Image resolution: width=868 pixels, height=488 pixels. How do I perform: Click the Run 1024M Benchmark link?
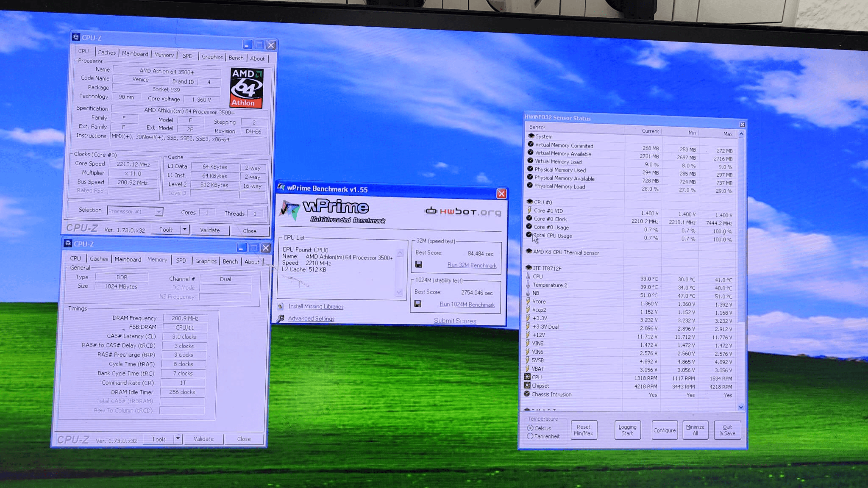click(x=467, y=305)
